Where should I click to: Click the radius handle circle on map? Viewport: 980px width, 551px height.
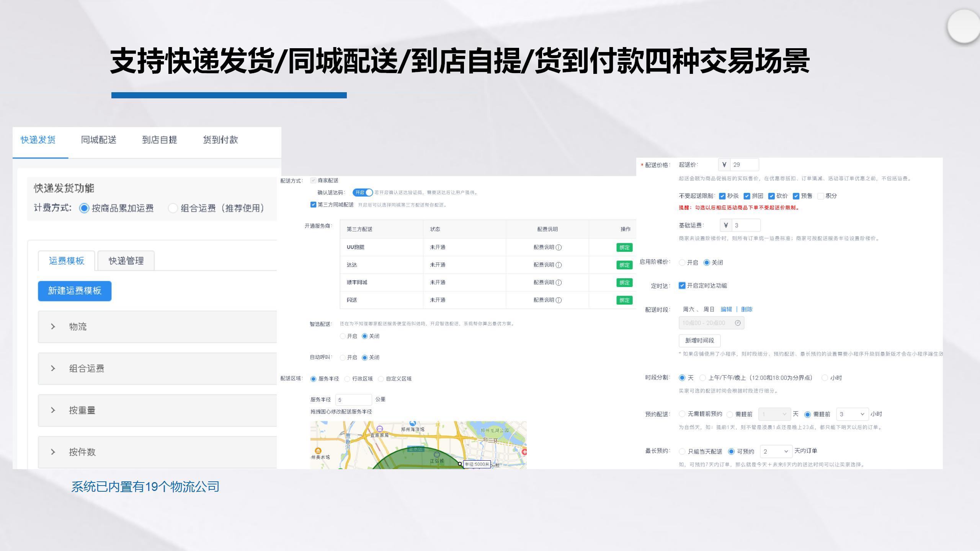[460, 464]
